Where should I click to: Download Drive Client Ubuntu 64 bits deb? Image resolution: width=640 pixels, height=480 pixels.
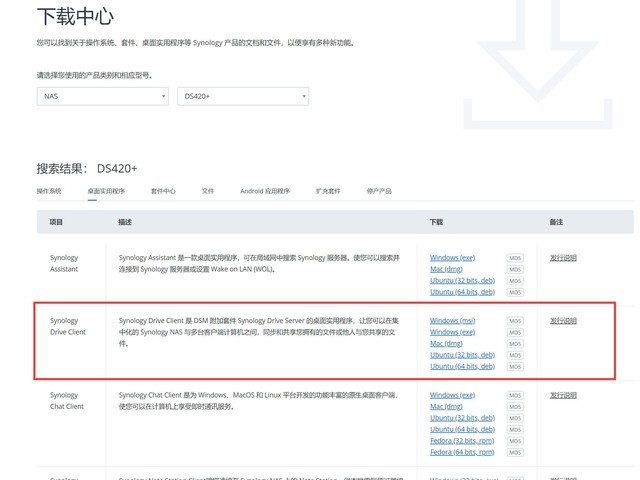tap(462, 367)
